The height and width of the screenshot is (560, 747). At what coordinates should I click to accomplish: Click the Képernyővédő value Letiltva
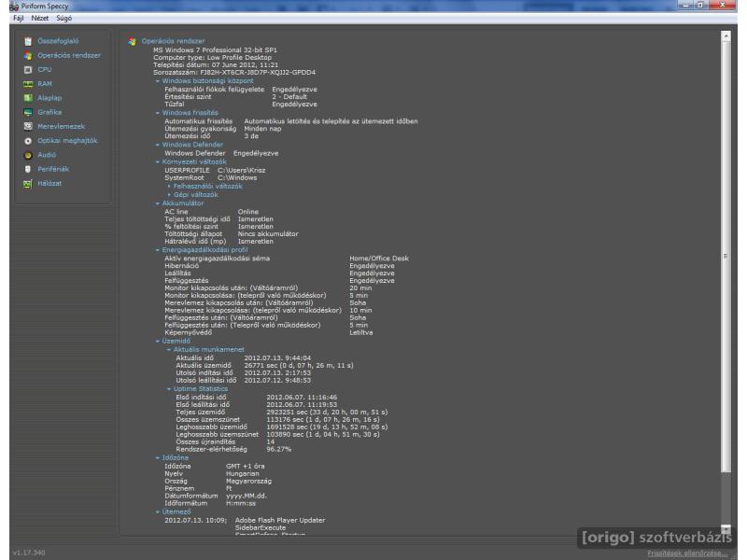click(361, 333)
